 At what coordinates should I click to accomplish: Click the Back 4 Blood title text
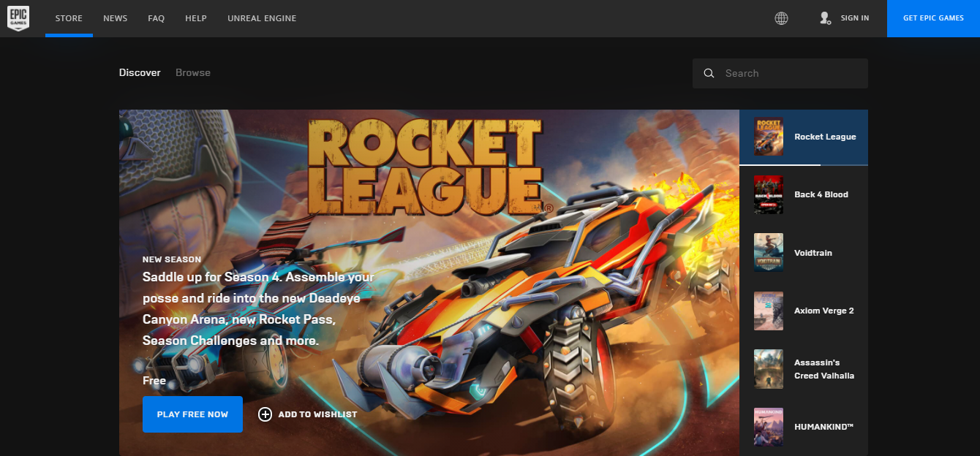[x=821, y=194]
